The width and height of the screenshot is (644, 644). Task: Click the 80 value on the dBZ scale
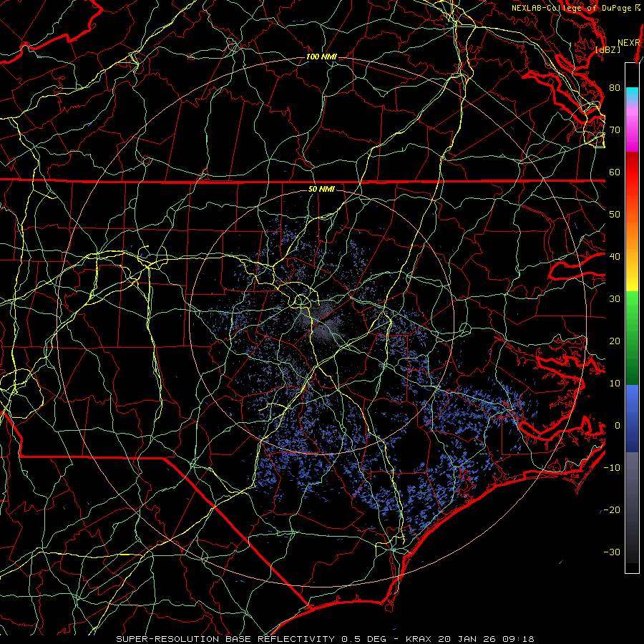615,88
